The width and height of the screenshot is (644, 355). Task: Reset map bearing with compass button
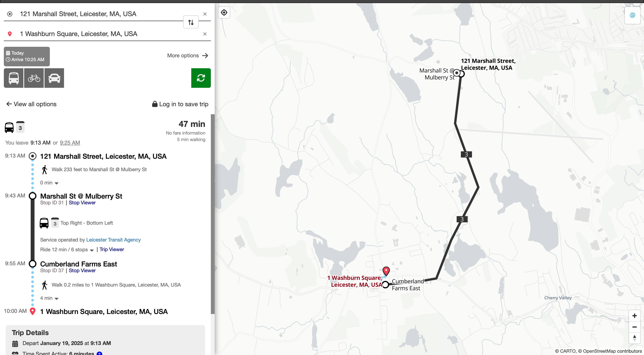[634, 338]
